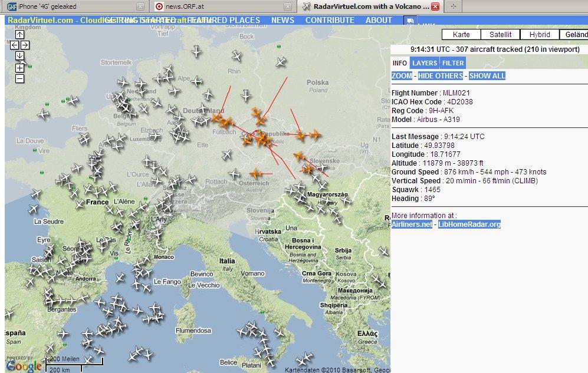Open the FILTER tab
588x373 pixels.
tap(453, 63)
